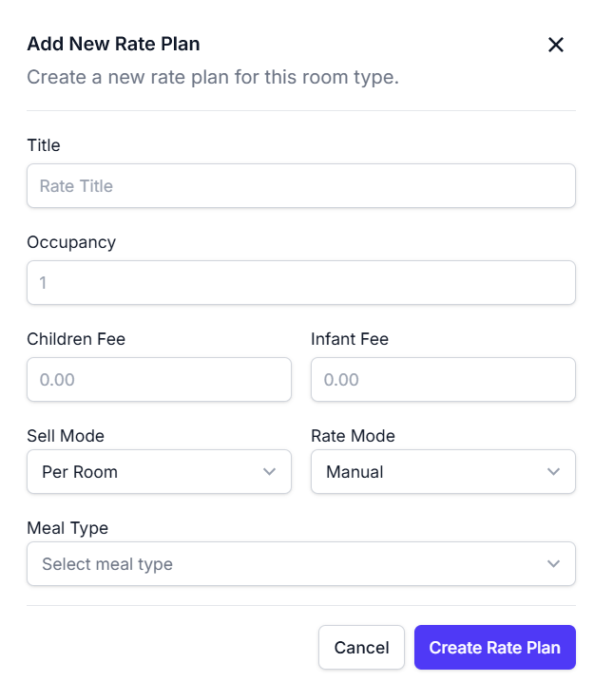Click the Meal Type label
The width and height of the screenshot is (594, 700).
click(67, 528)
